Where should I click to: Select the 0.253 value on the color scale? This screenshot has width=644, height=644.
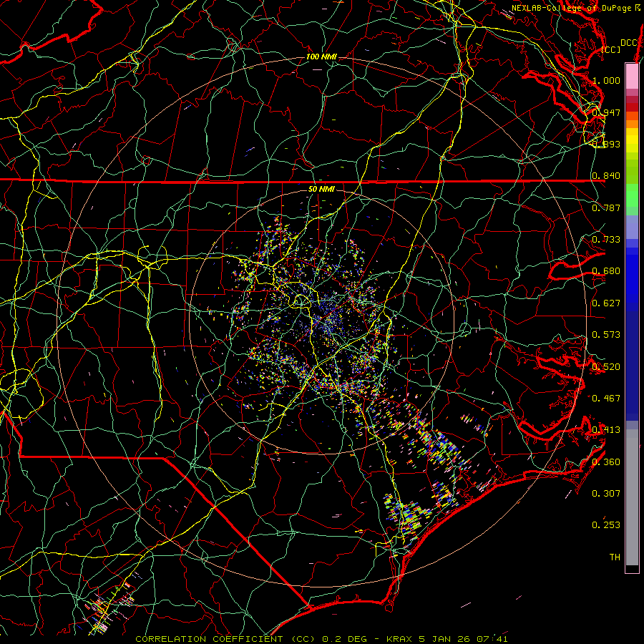coord(606,525)
